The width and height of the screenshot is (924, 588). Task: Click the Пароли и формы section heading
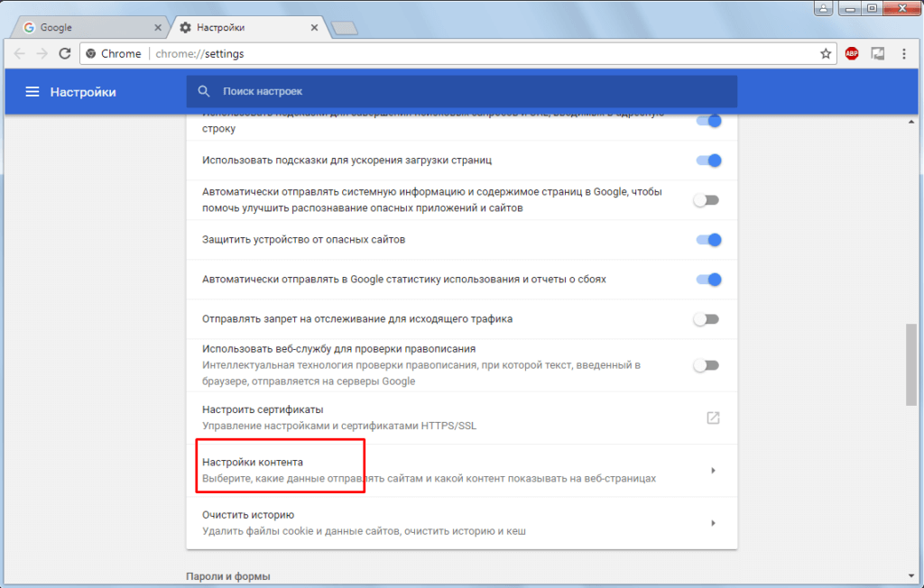click(228, 576)
